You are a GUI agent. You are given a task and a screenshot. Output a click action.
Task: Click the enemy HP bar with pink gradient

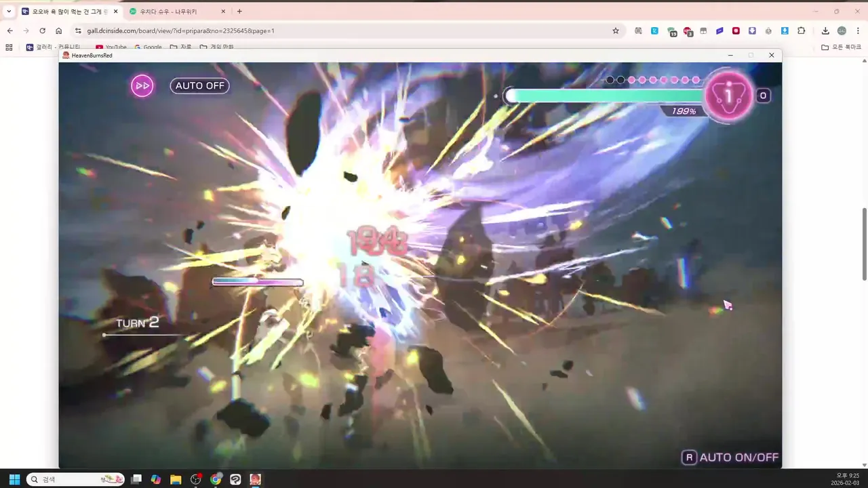(258, 282)
